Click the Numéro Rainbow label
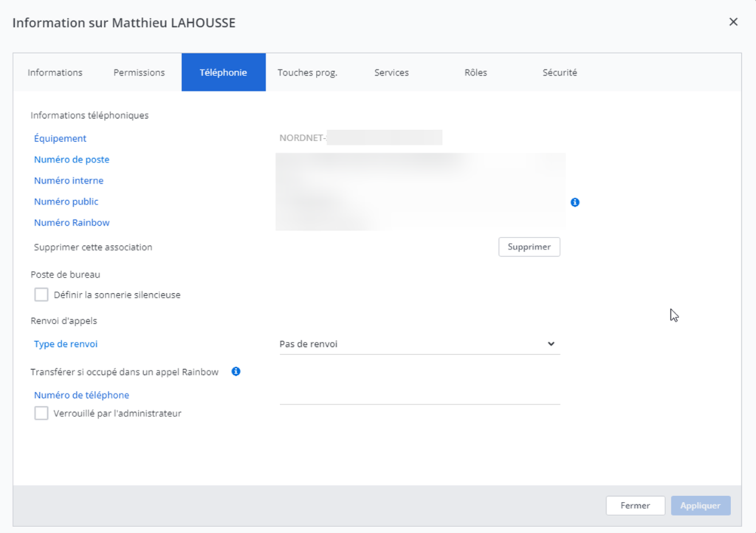The image size is (756, 533). point(72,223)
